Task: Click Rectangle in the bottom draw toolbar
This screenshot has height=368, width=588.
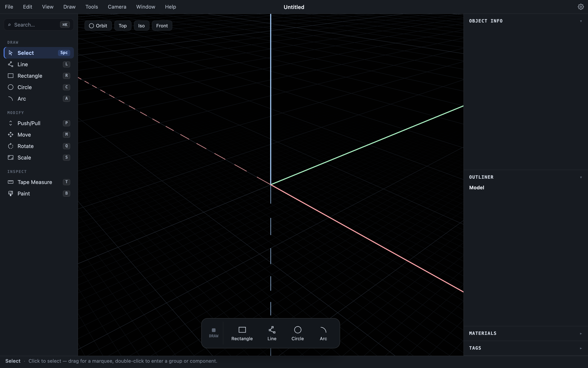Action: point(242,333)
